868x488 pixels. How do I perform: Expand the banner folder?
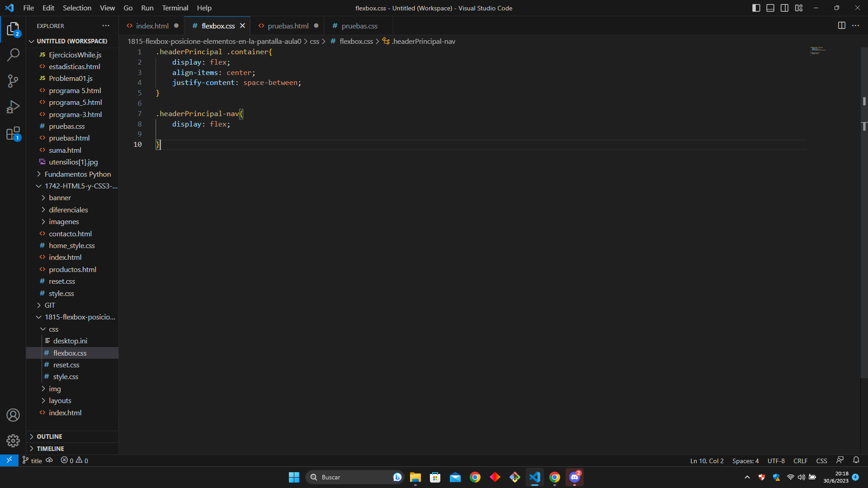[72, 197]
